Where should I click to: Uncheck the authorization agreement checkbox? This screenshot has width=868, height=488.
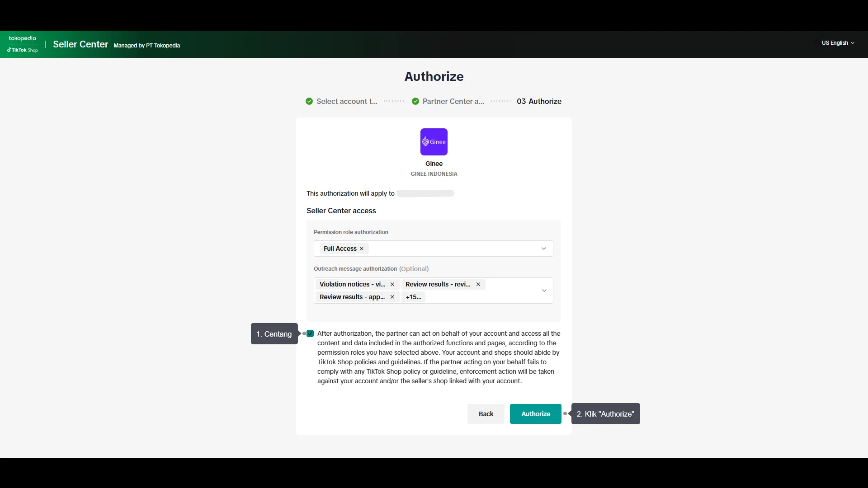click(x=310, y=333)
